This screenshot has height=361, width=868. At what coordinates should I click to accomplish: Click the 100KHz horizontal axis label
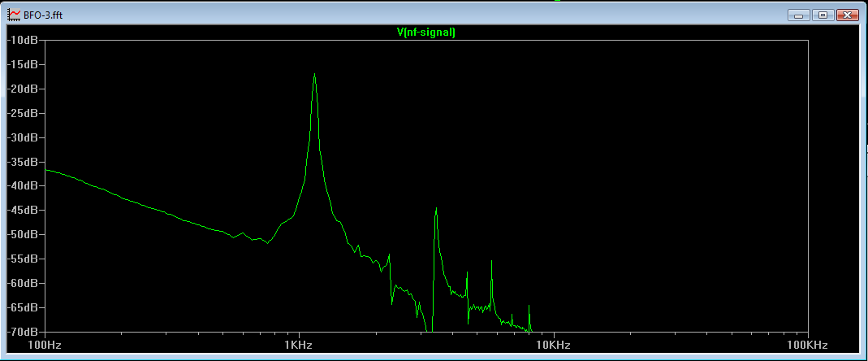(809, 345)
